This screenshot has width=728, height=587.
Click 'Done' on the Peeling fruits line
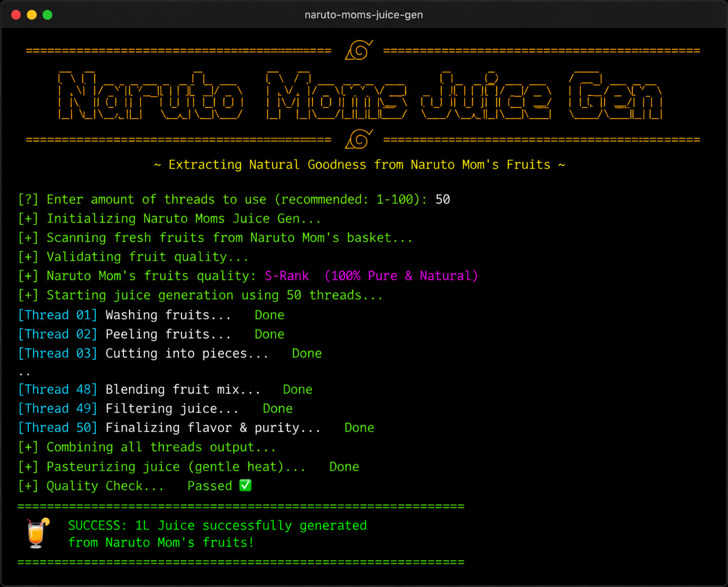[x=269, y=334]
